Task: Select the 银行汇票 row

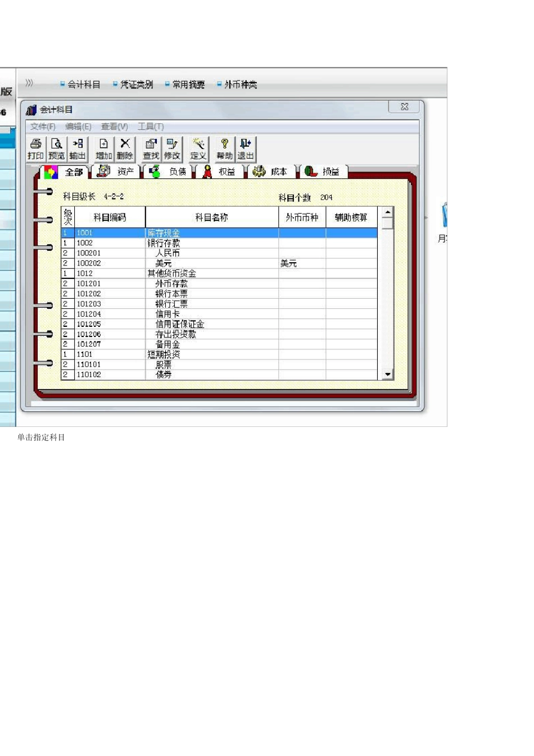Action: point(219,304)
